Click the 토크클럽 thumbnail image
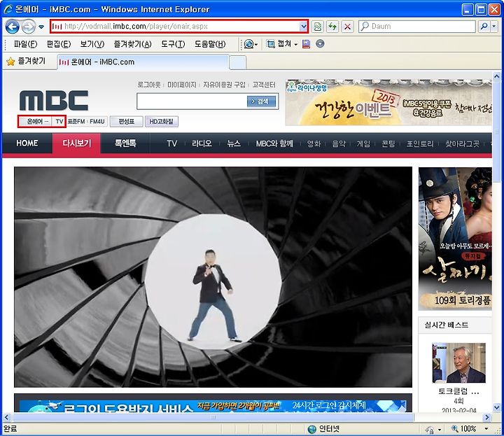 [458, 363]
